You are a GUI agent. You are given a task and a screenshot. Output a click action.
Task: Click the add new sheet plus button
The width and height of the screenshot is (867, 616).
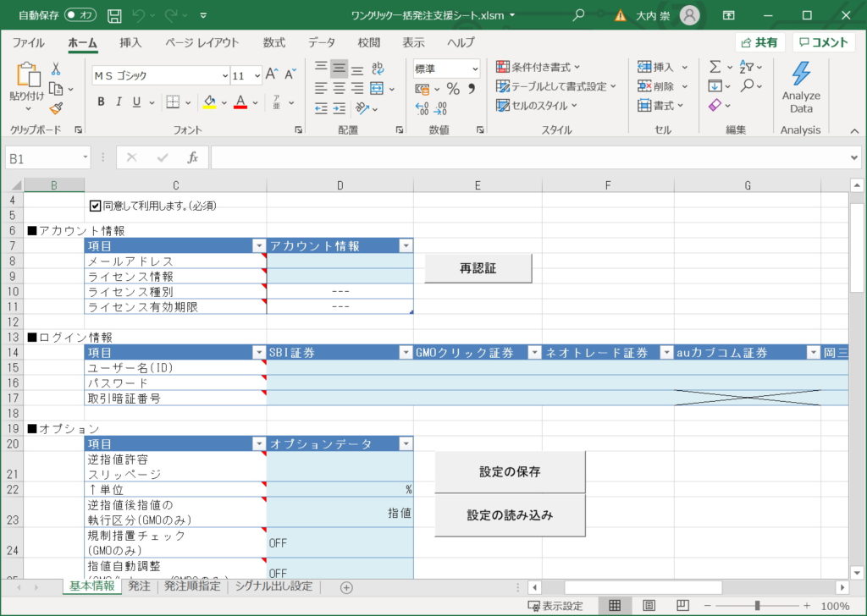point(346,587)
